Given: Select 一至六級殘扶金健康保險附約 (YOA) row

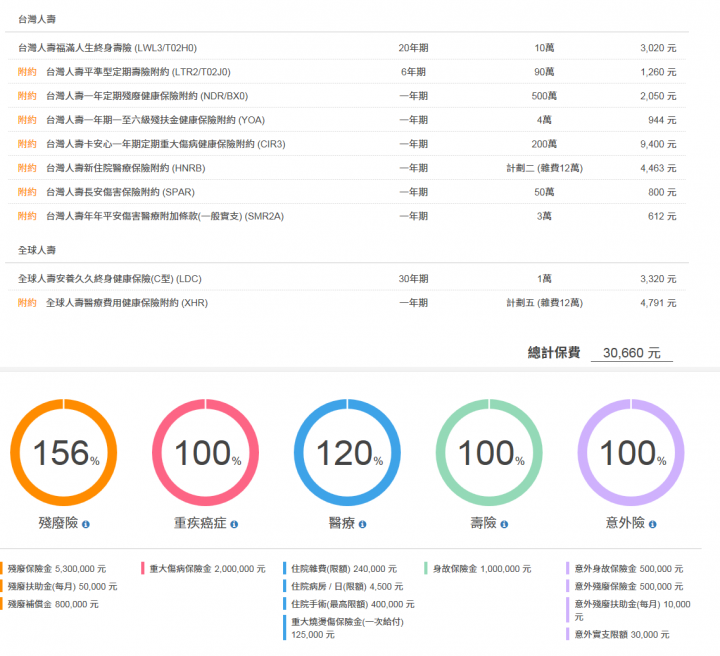Looking at the screenshot, I should pos(347,120).
